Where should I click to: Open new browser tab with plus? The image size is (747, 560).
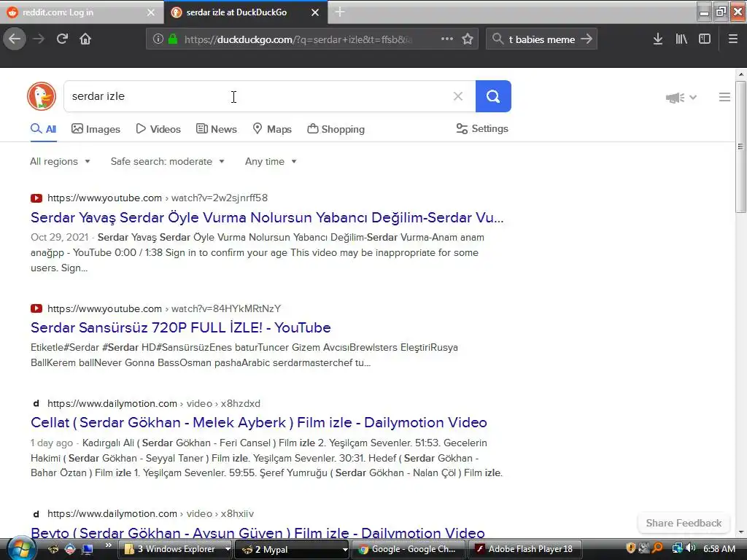click(x=340, y=12)
